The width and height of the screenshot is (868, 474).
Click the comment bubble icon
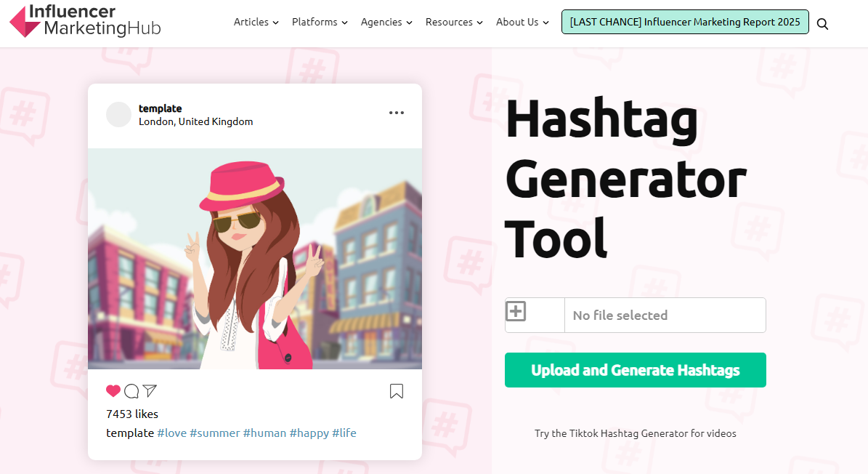131,392
